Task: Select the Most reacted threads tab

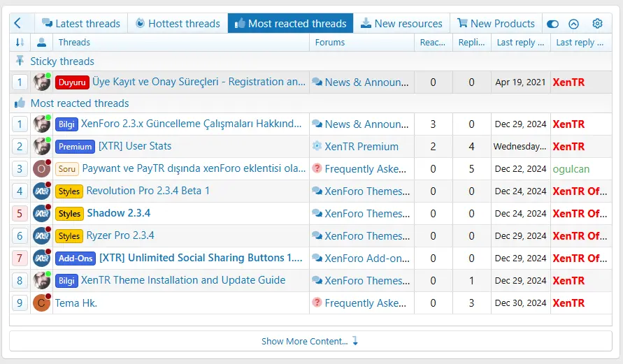Action: pyautogui.click(x=290, y=24)
